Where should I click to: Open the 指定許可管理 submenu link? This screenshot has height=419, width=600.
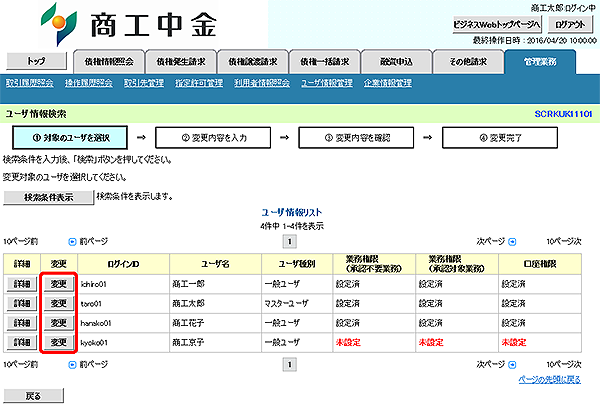199,83
